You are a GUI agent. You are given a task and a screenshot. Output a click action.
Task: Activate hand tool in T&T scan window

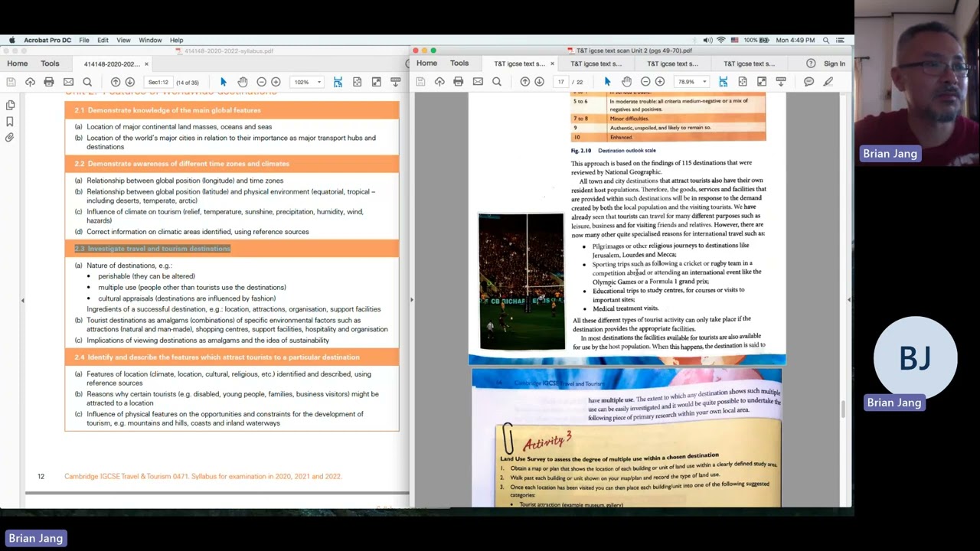(x=627, y=82)
